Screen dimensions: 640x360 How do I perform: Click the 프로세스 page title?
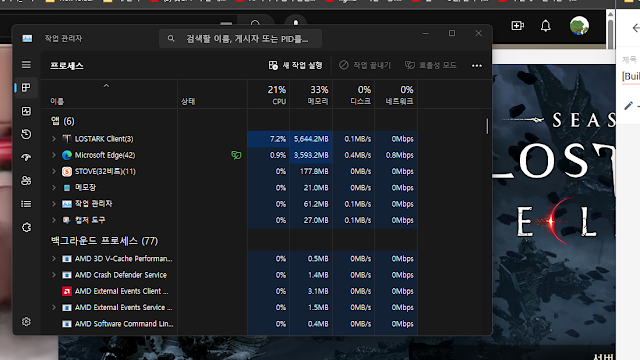[x=67, y=66]
